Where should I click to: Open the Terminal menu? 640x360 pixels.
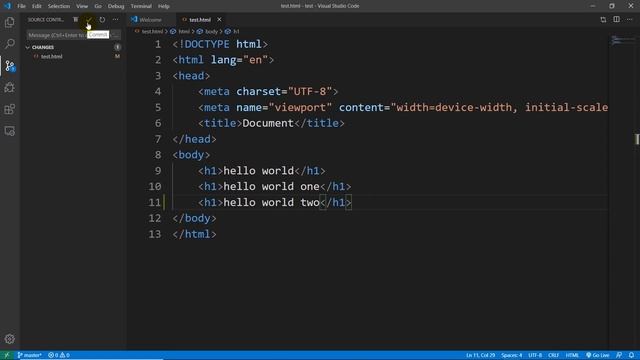point(141,6)
